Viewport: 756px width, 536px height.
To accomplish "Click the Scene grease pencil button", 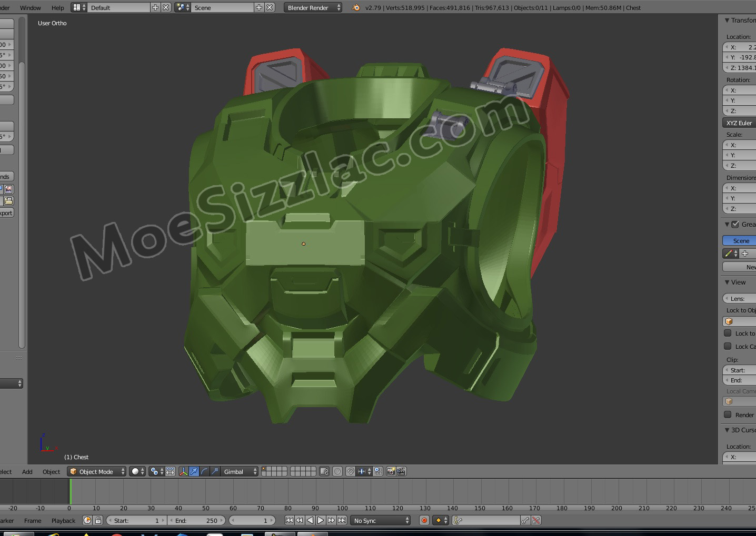I will point(740,240).
